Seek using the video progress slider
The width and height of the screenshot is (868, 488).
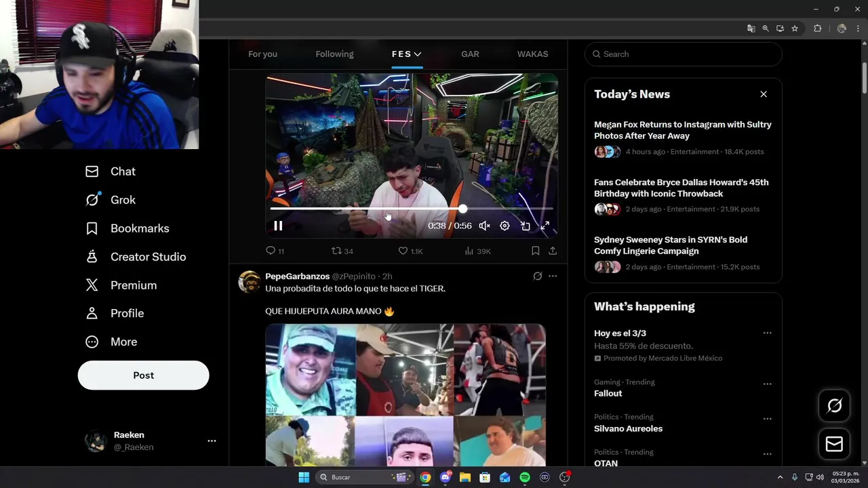coord(412,209)
